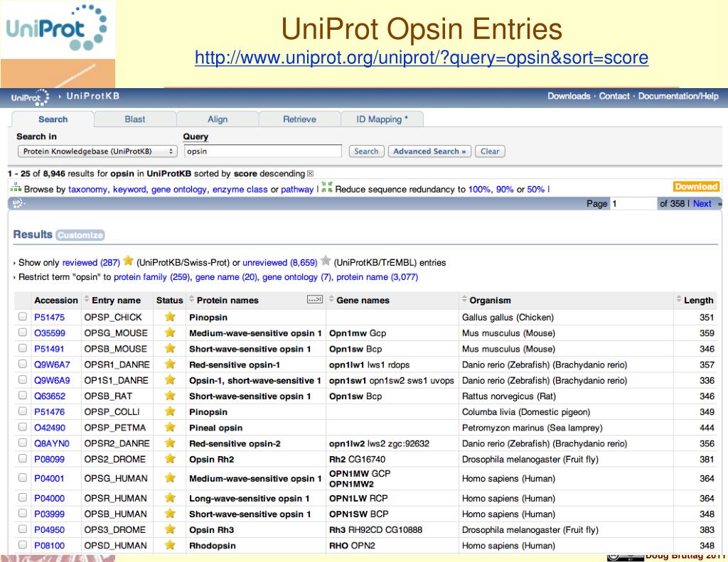Click the green reduce redundancy icon
The height and width of the screenshot is (562, 728).
click(x=327, y=187)
